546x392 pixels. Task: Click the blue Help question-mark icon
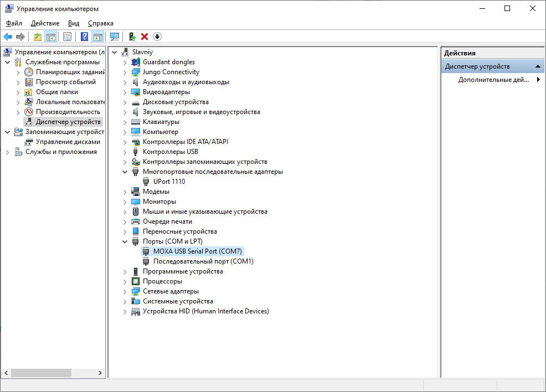pyautogui.click(x=84, y=37)
